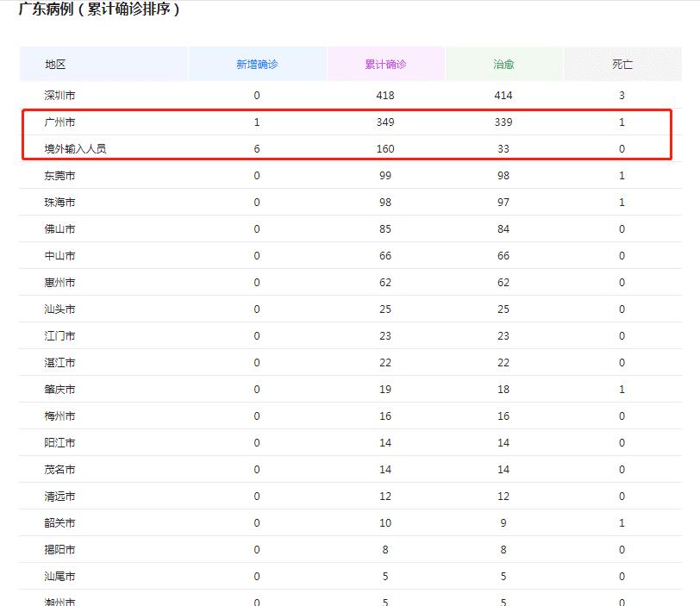700x606 pixels.
Task: Click 佛山市 cured value 84
Action: tap(503, 229)
